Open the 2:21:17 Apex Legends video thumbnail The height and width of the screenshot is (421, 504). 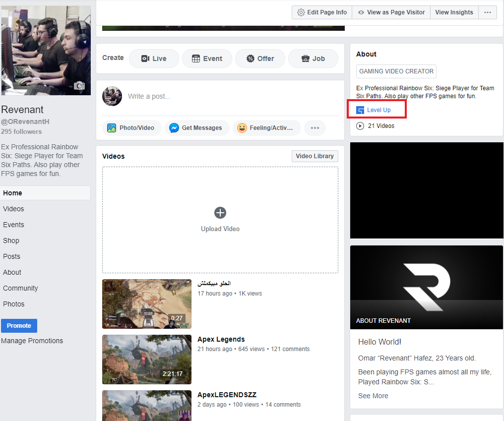click(147, 360)
